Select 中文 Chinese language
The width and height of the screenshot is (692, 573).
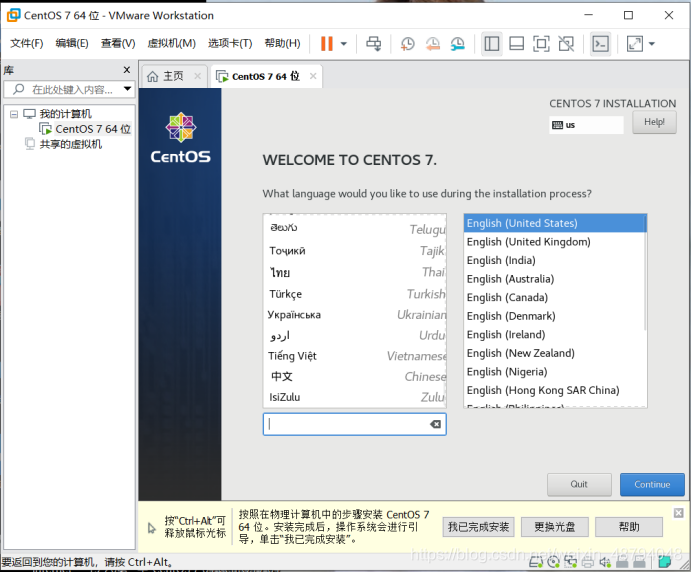[x=354, y=377]
